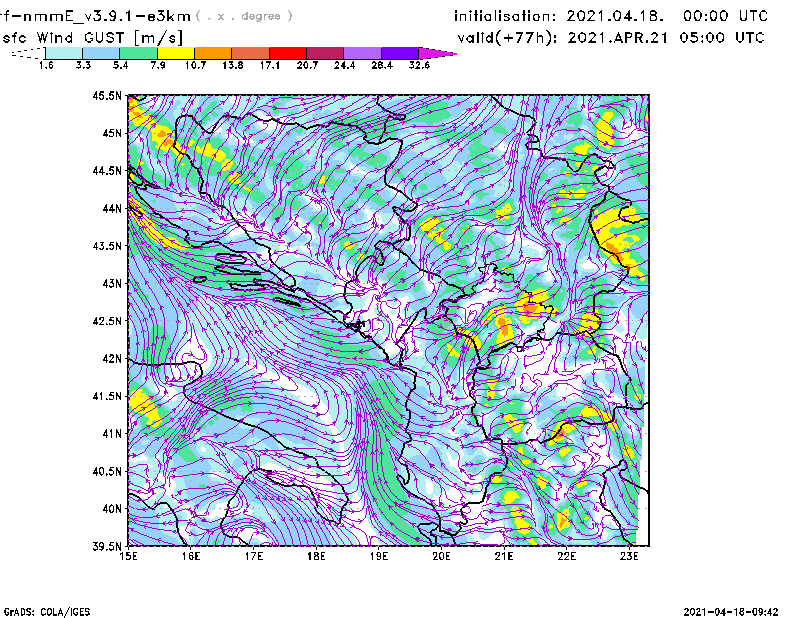
Task: Click the legend value 13.8
Action: click(x=233, y=65)
